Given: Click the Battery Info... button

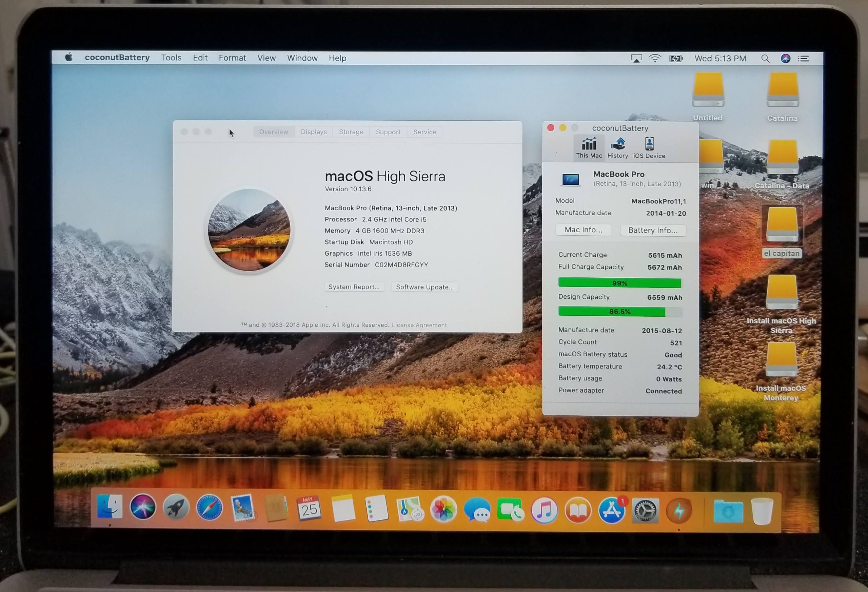Looking at the screenshot, I should pyautogui.click(x=652, y=230).
